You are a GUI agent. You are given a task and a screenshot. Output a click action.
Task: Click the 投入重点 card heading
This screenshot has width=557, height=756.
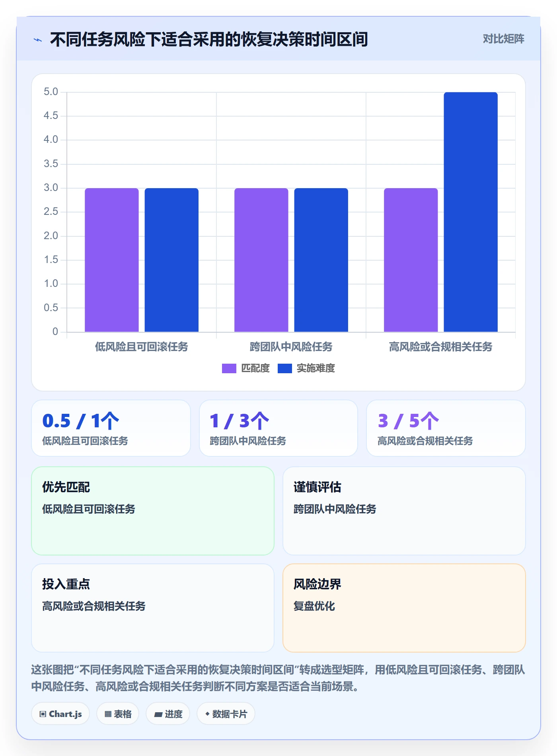point(66,584)
